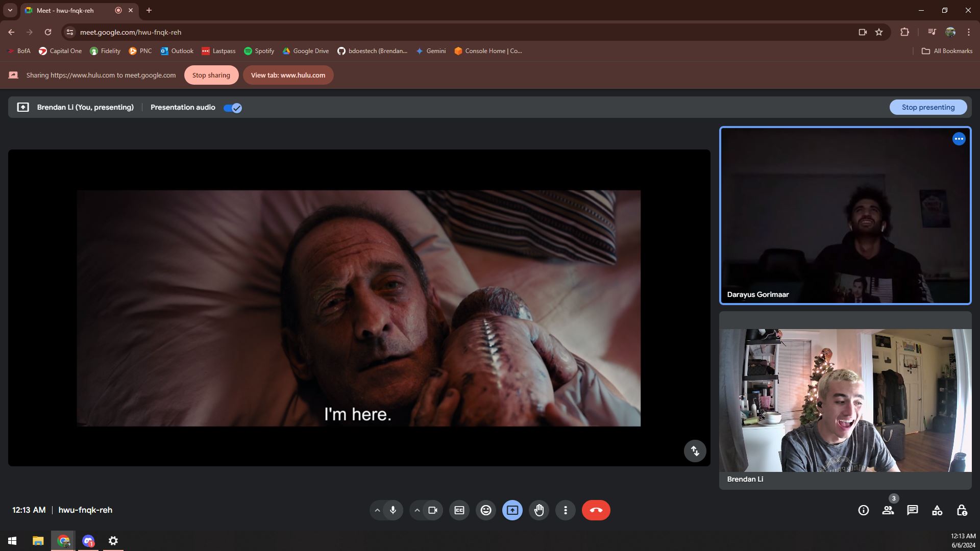Expand audio settings chevron
The image size is (980, 551).
(x=377, y=510)
